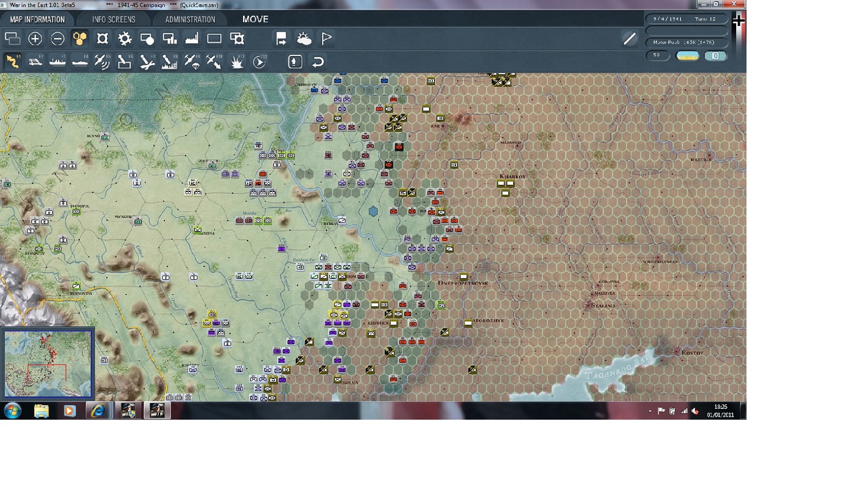Image resolution: width=868 pixels, height=488 pixels.
Task: Click the undo return-arrow icon
Action: pyautogui.click(x=318, y=61)
